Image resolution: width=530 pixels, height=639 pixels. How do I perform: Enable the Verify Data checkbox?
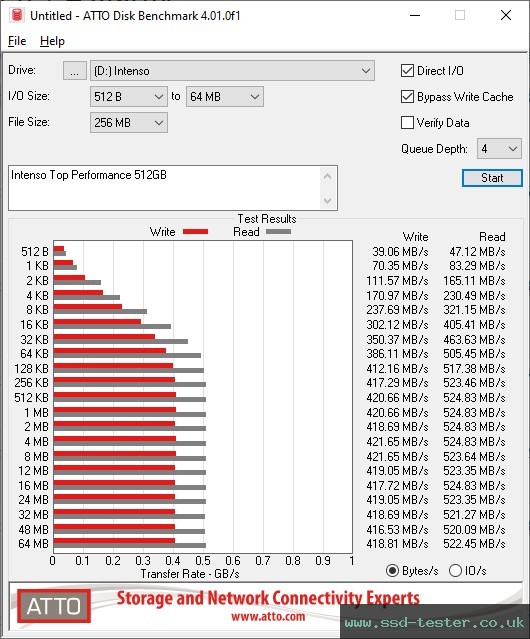pyautogui.click(x=407, y=123)
